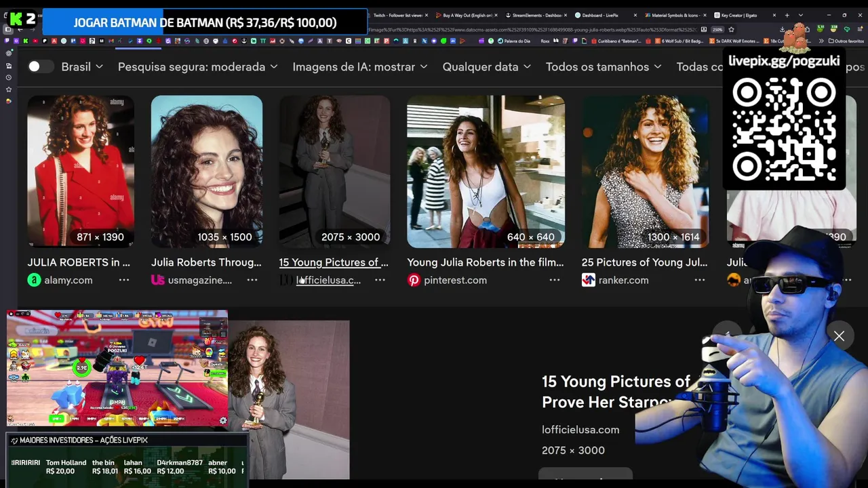Close the image detail panel
Viewport: 868px width, 488px height.
click(839, 336)
